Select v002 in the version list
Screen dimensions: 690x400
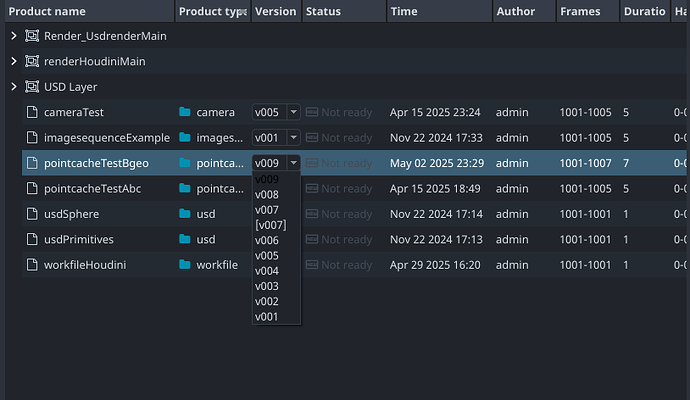coord(276,301)
